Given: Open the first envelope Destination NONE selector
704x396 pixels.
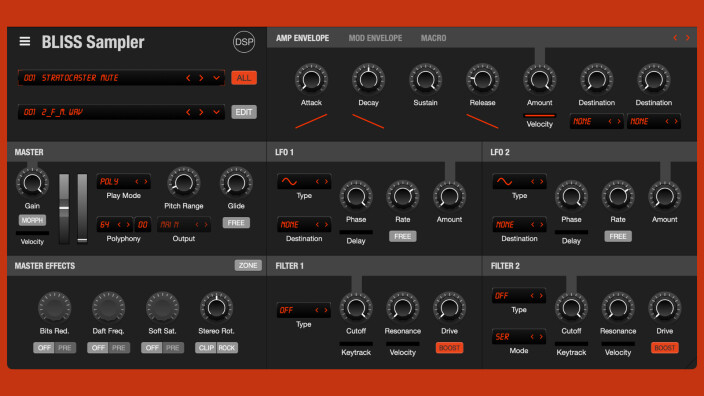Looking at the screenshot, I should coord(597,121).
